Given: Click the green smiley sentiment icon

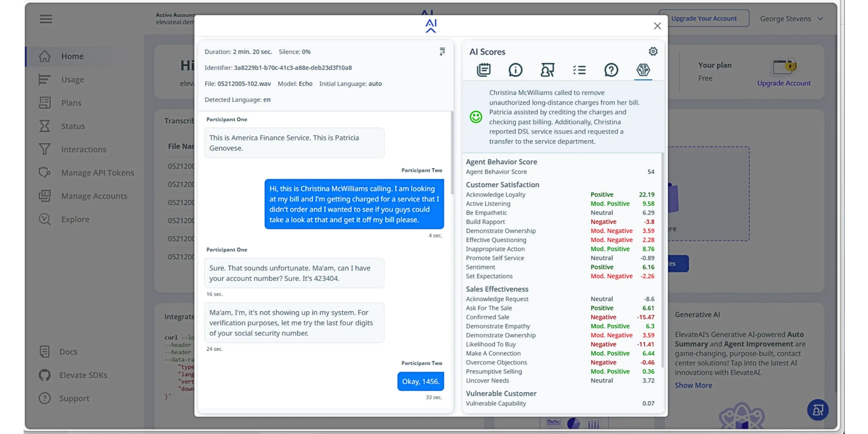Looking at the screenshot, I should click(x=476, y=117).
